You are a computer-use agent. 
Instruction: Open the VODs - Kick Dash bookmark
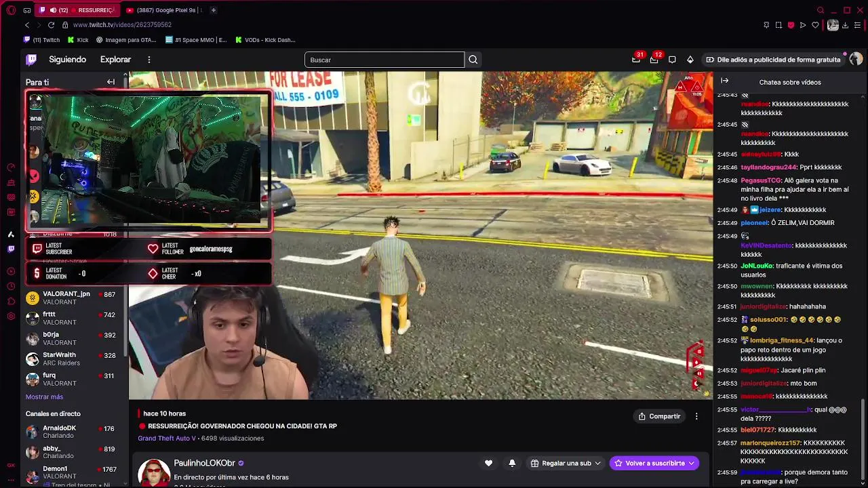pos(265,40)
